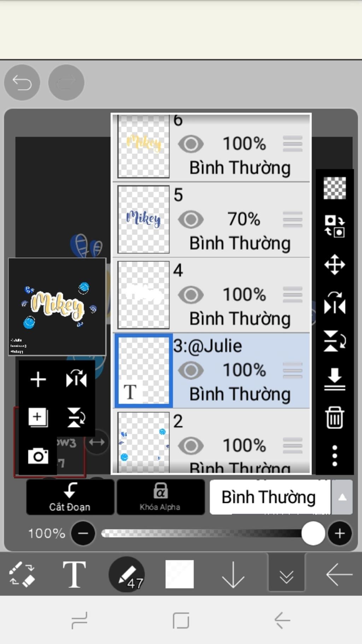Tap the move transform arrows icon
Screen dimensions: 362x644
pyautogui.click(x=334, y=264)
